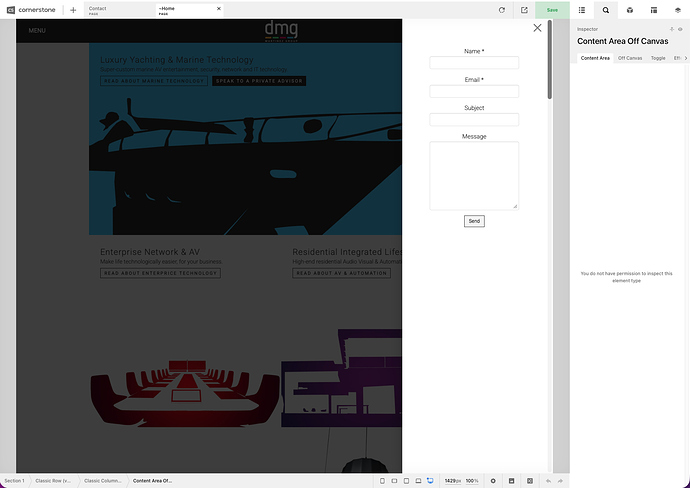This screenshot has width=690, height=488.
Task: Select Section 1 in breadcrumb
Action: (15, 481)
